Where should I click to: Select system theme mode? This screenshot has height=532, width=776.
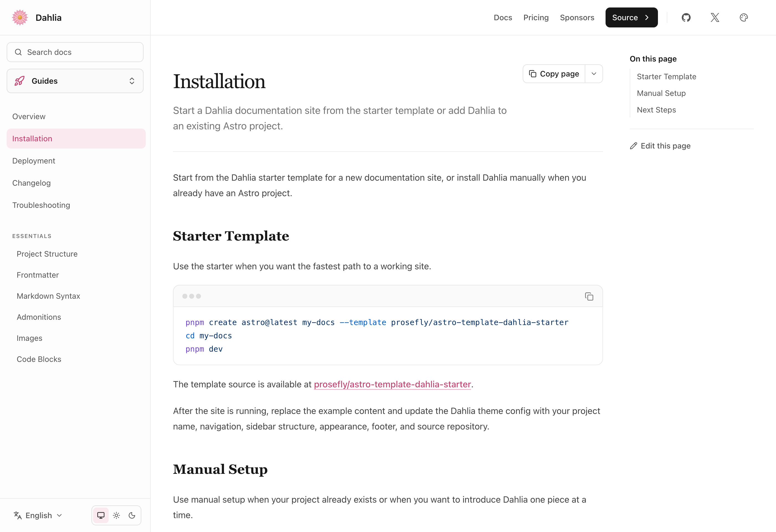[x=101, y=515]
